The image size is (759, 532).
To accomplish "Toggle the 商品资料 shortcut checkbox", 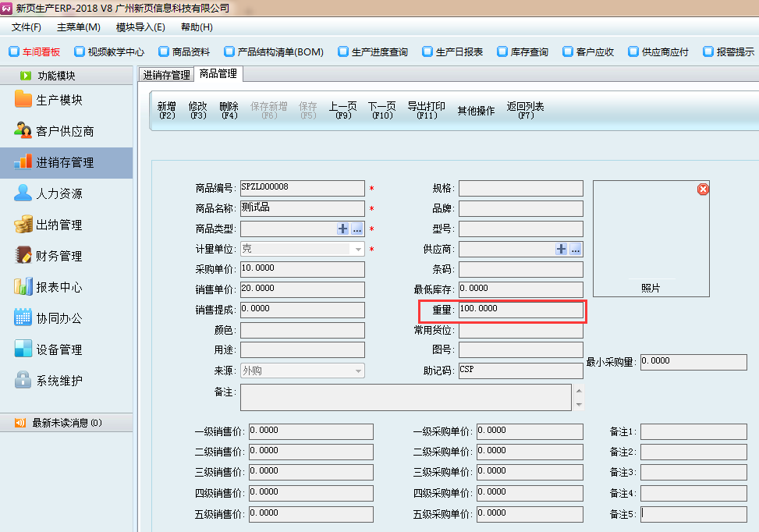I will pyautogui.click(x=163, y=52).
